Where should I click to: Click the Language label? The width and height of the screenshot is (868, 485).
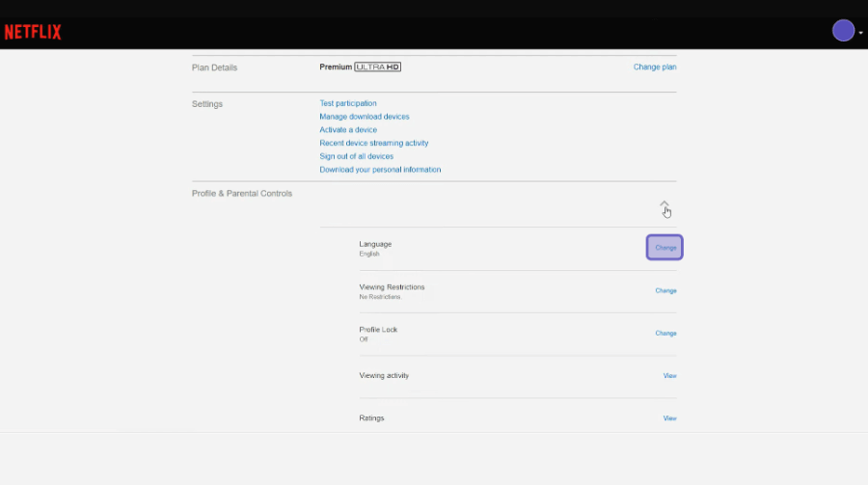tap(375, 244)
